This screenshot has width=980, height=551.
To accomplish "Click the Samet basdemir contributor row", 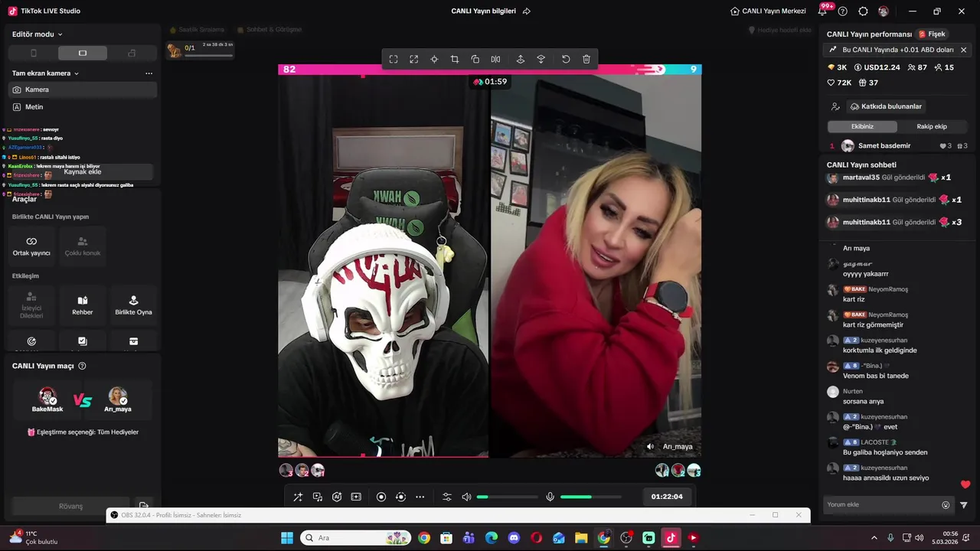I will [x=899, y=146].
